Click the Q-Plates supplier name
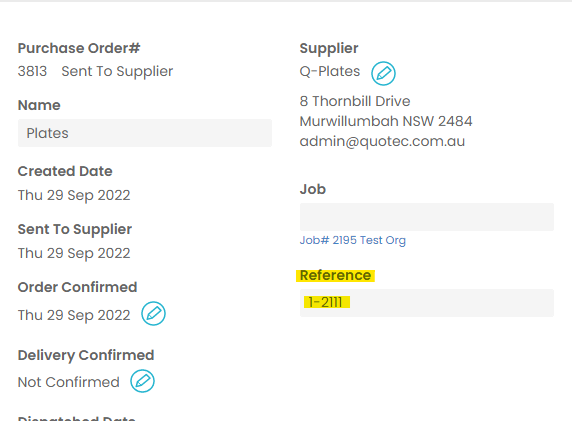 pos(330,72)
